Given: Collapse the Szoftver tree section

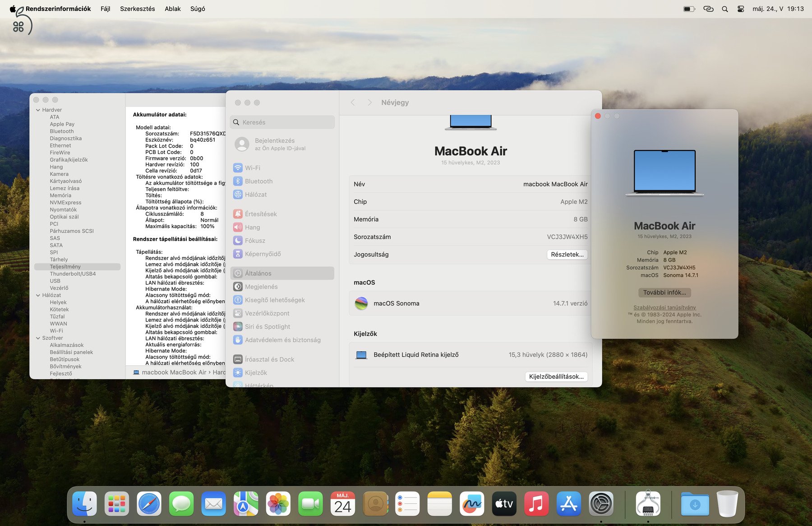Looking at the screenshot, I should coord(38,338).
